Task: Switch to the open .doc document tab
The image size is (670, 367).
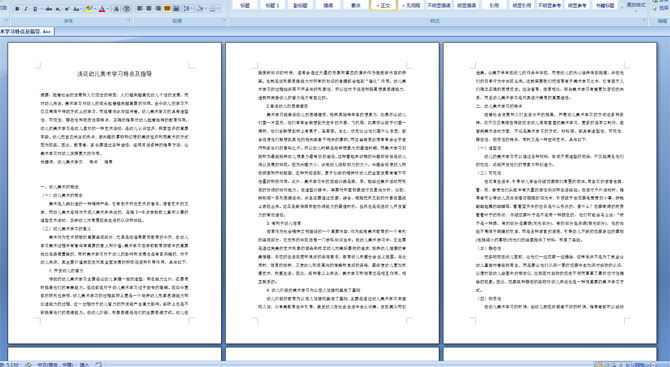Action: coord(25,32)
